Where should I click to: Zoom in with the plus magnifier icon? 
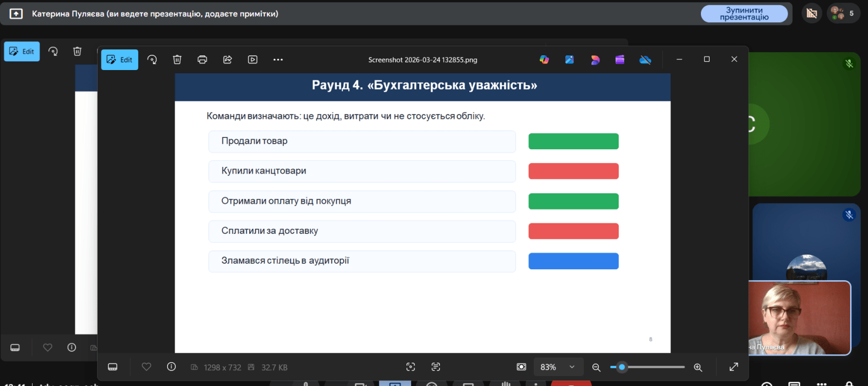click(x=698, y=368)
